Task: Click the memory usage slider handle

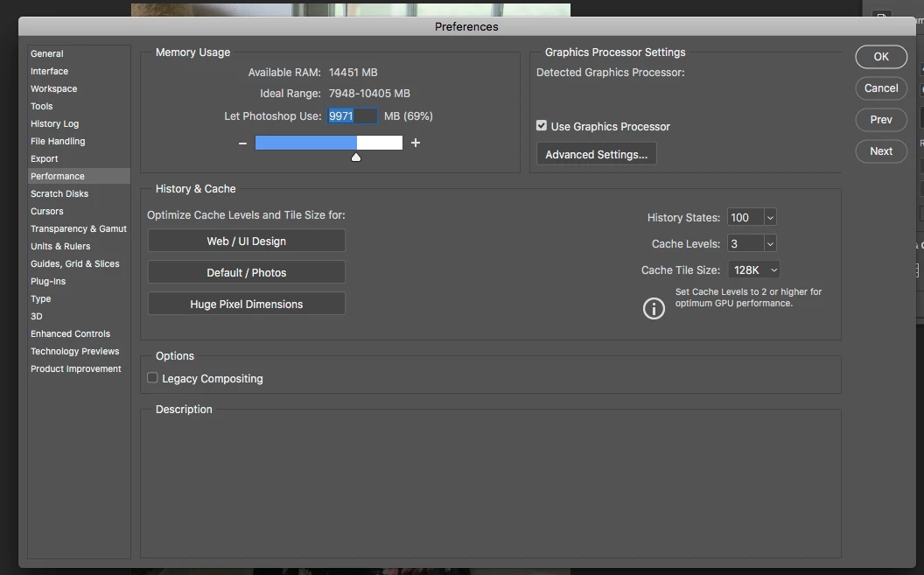Action: [x=356, y=158]
